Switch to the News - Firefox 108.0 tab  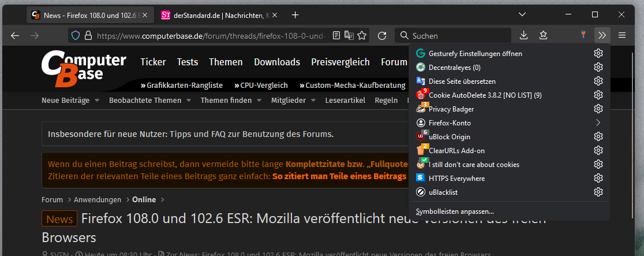click(91, 15)
